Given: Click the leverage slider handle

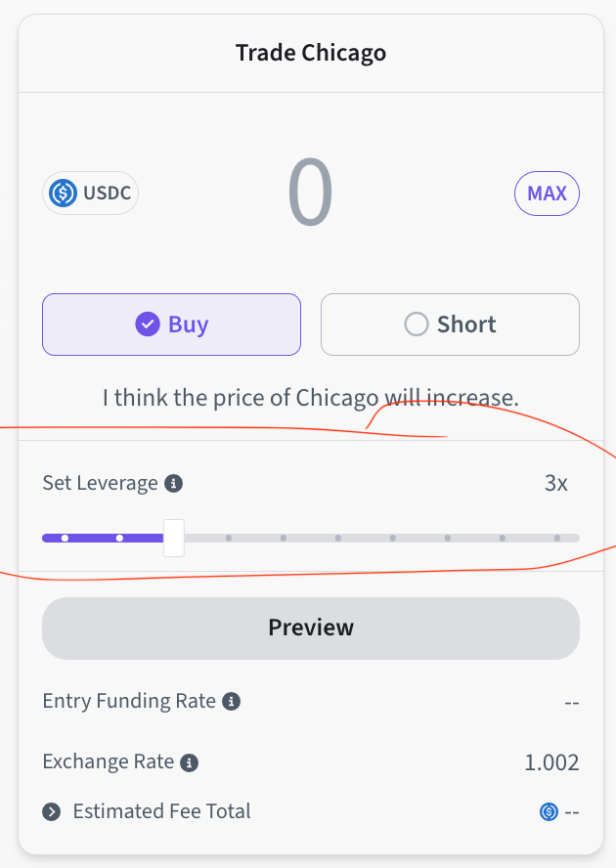Looking at the screenshot, I should [174, 538].
